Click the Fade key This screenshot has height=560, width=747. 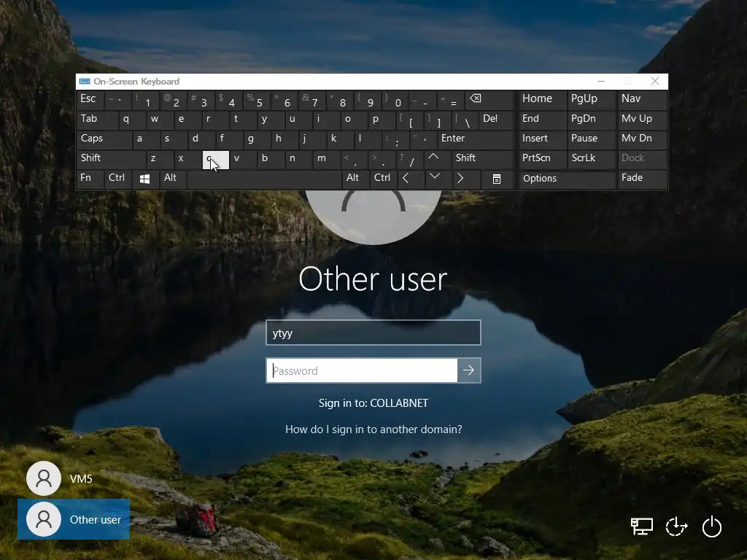[x=642, y=179]
